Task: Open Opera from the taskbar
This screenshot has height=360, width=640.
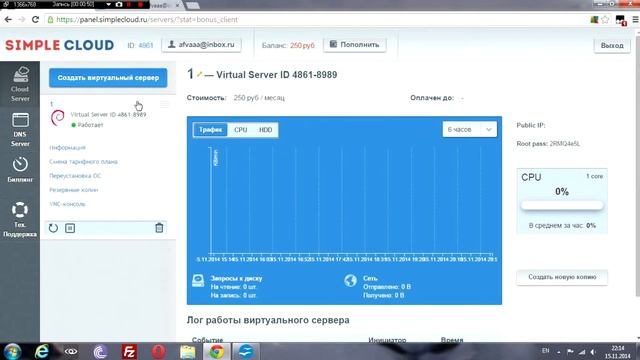Action: [158, 351]
